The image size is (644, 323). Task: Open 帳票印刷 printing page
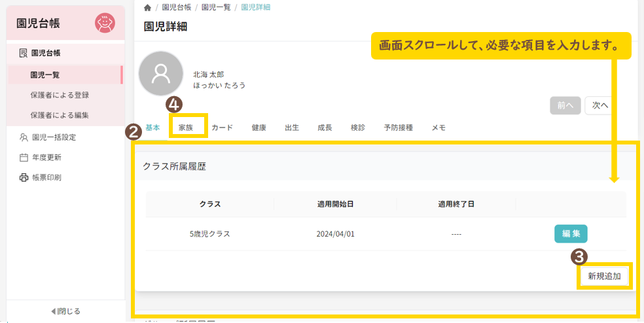click(x=46, y=177)
